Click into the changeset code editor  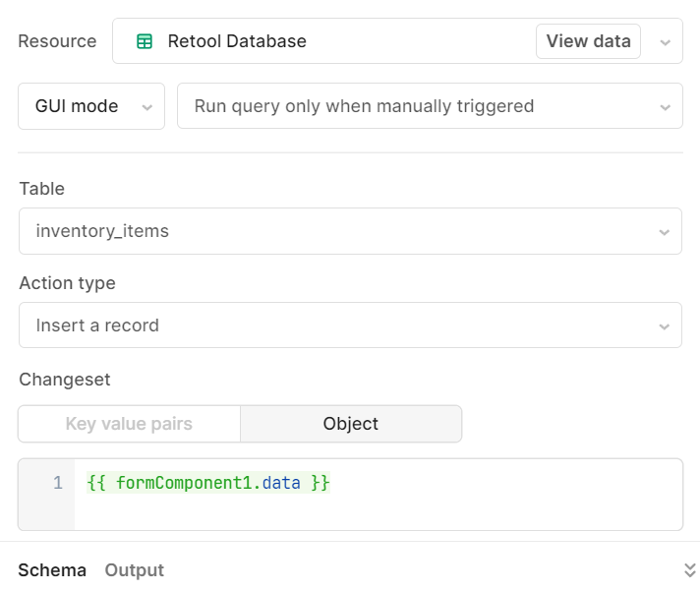tap(379, 495)
